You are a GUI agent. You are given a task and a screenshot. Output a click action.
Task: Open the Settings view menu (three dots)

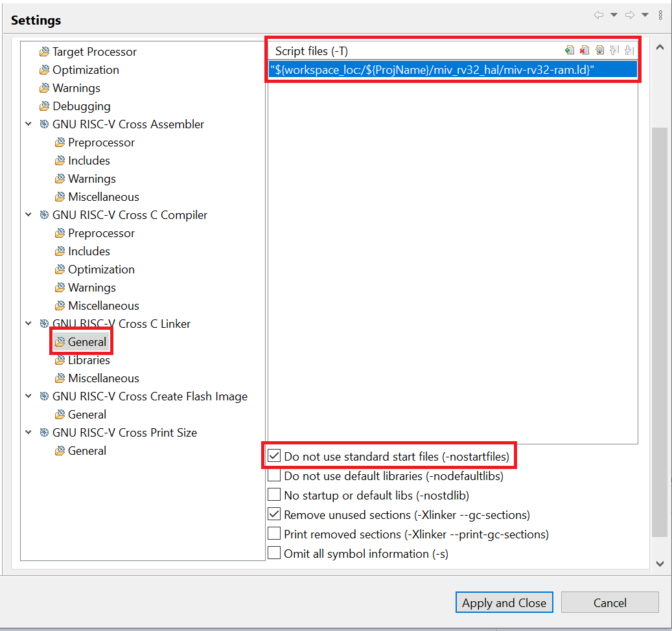pos(660,15)
